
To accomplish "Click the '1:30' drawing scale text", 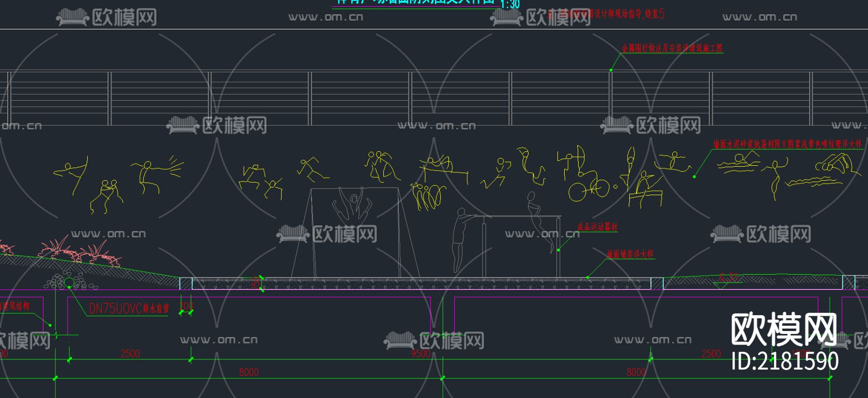I will pyautogui.click(x=510, y=4).
